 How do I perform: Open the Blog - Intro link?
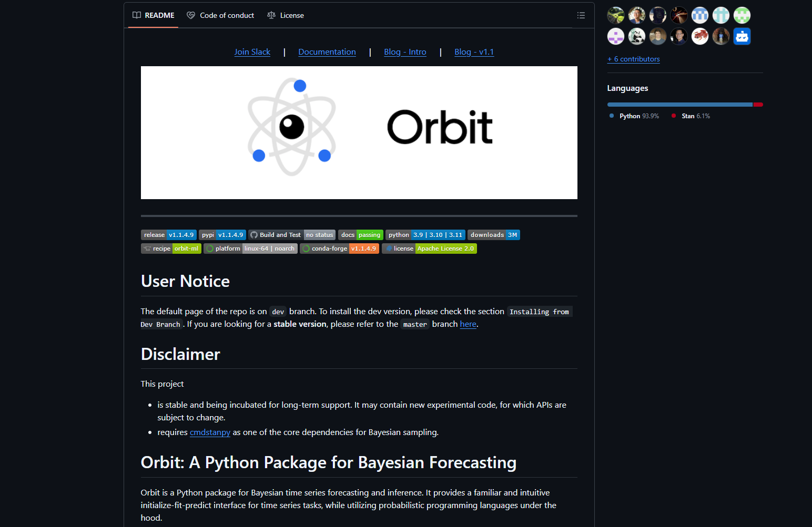pos(405,52)
